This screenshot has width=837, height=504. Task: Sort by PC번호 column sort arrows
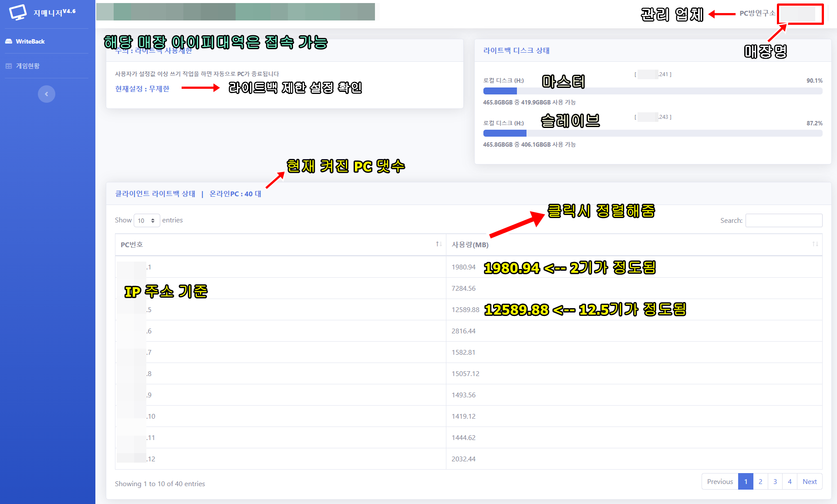point(439,244)
